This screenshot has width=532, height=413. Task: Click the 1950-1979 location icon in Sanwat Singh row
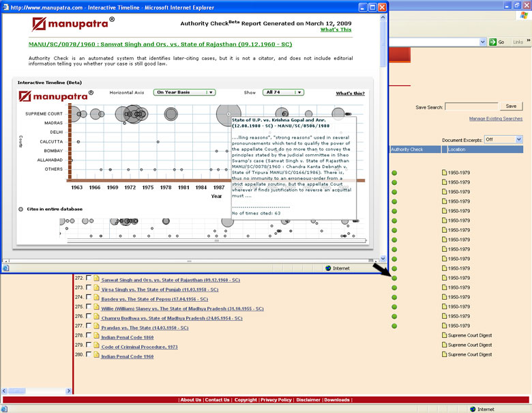click(444, 278)
